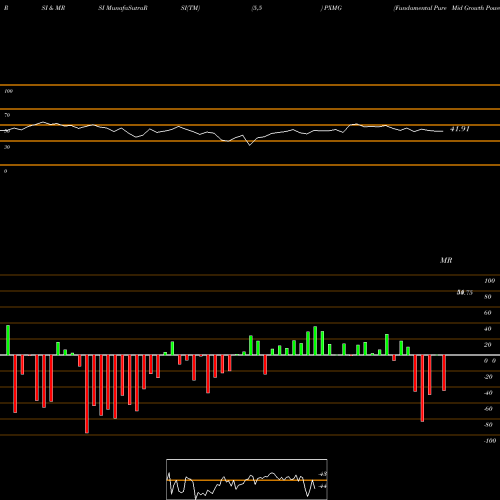Image resolution: width=500 pixels, height=500 pixels.
Task: Click the tallest red MR histogram bar
Action: click(x=87, y=394)
